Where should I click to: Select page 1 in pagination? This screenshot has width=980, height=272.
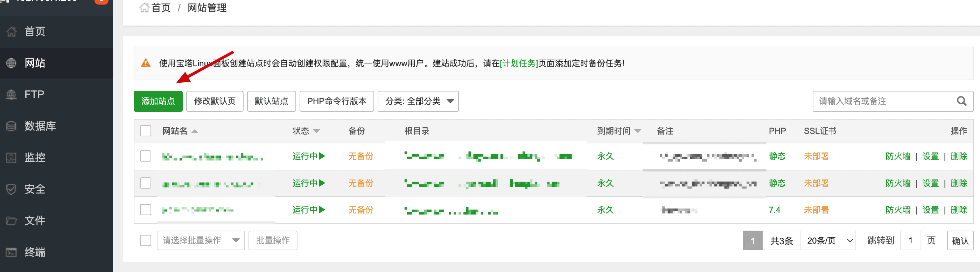pyautogui.click(x=752, y=241)
